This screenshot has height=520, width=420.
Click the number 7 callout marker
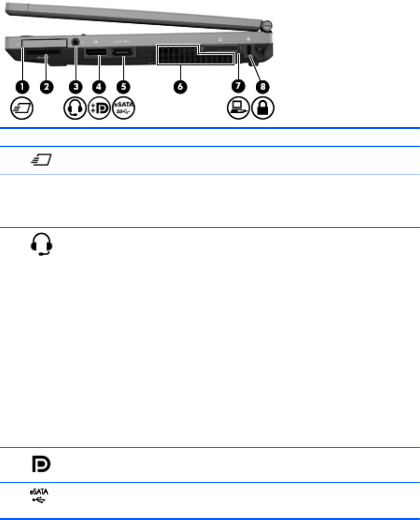[238, 86]
